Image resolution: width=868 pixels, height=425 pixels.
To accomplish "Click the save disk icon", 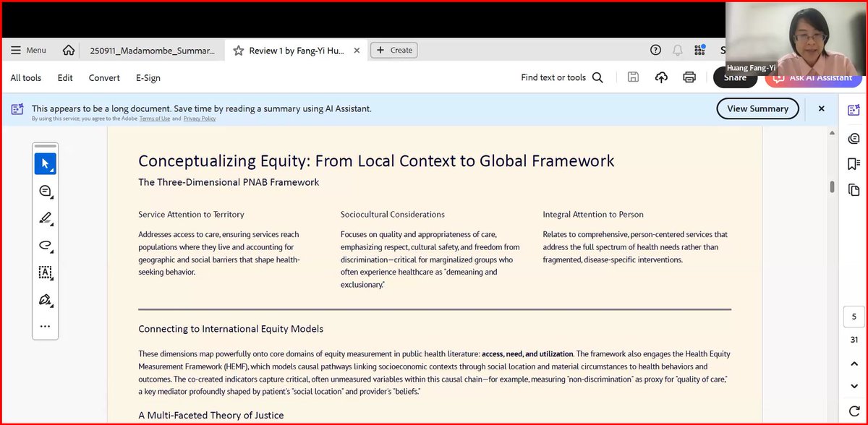I will pos(633,77).
